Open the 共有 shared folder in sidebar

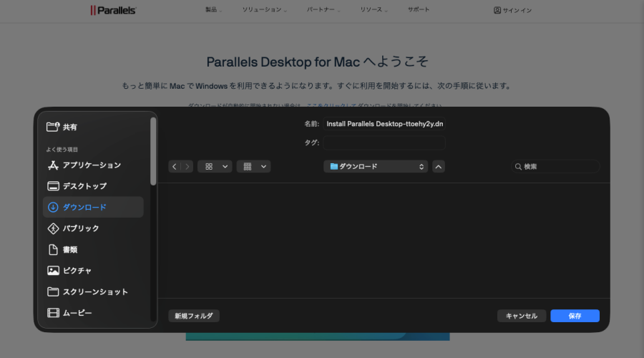click(x=62, y=127)
